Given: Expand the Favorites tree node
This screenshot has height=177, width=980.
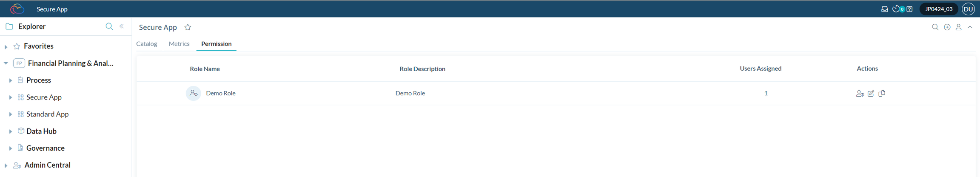Looking at the screenshot, I should click(6, 46).
